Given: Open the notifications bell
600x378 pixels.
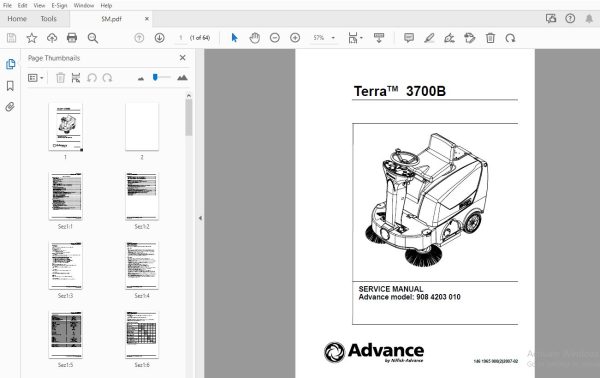Looking at the screenshot, I should [589, 18].
